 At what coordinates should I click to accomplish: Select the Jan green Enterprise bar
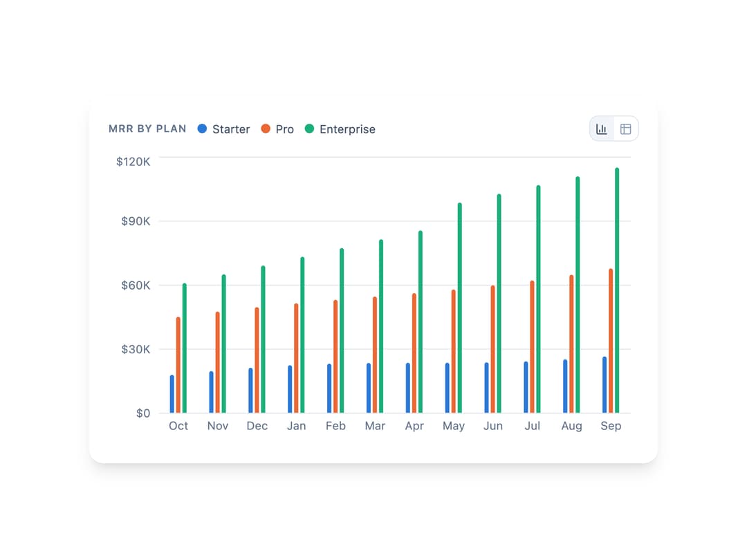(x=302, y=335)
